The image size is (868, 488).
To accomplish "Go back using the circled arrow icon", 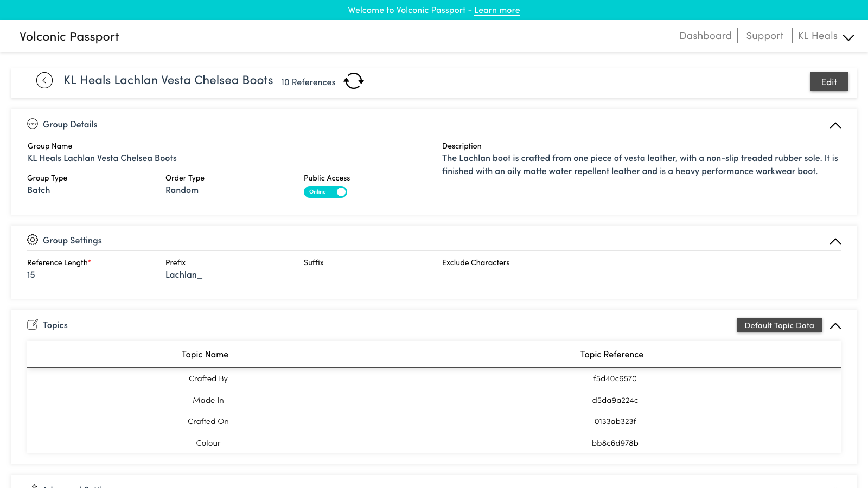I will click(44, 80).
